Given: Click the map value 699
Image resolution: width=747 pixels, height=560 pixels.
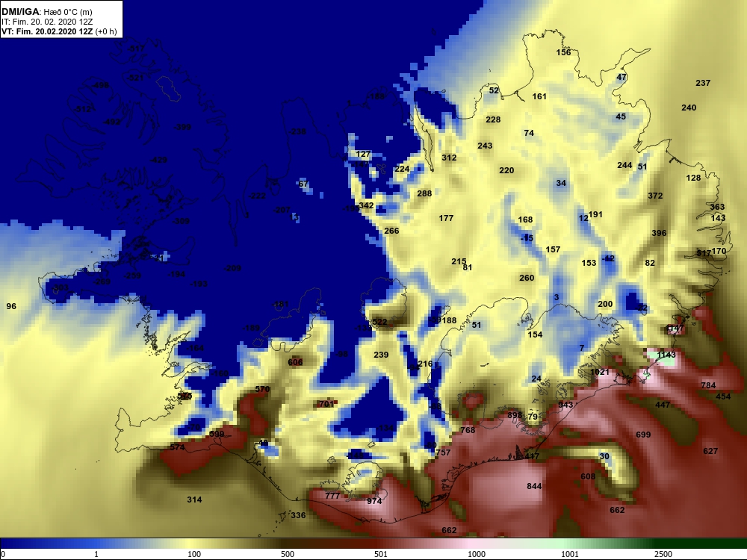Looking at the screenshot, I should tap(644, 435).
